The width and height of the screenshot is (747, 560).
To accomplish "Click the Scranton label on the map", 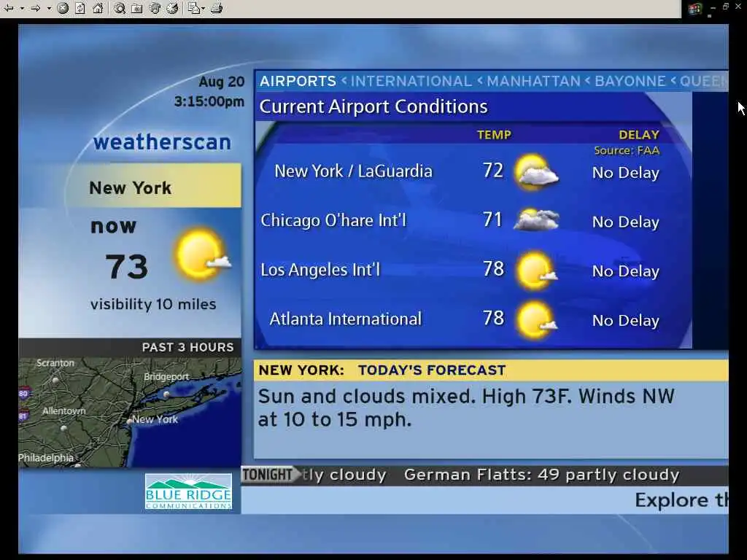I will 55,363.
